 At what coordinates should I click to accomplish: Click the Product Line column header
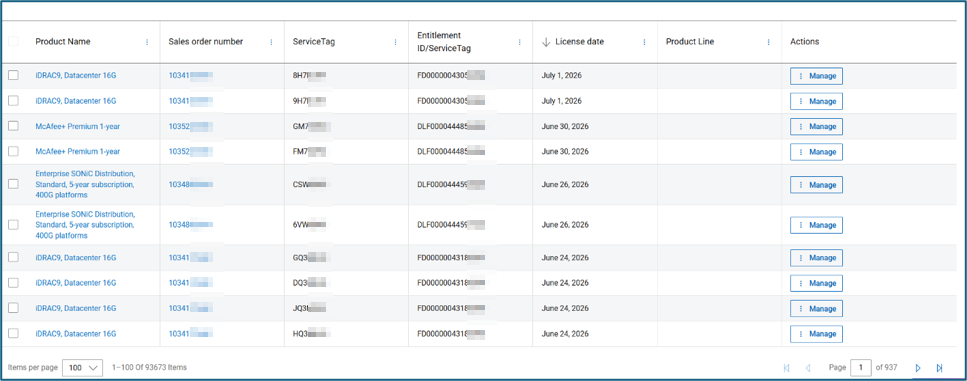tap(690, 41)
